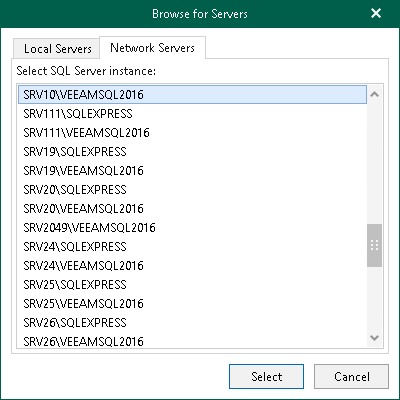Click the scrollbar up arrow
400x400 pixels.
click(374, 94)
